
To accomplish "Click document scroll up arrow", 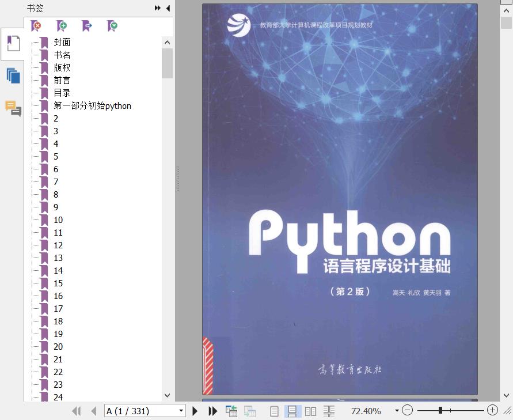I will tap(506, 11).
